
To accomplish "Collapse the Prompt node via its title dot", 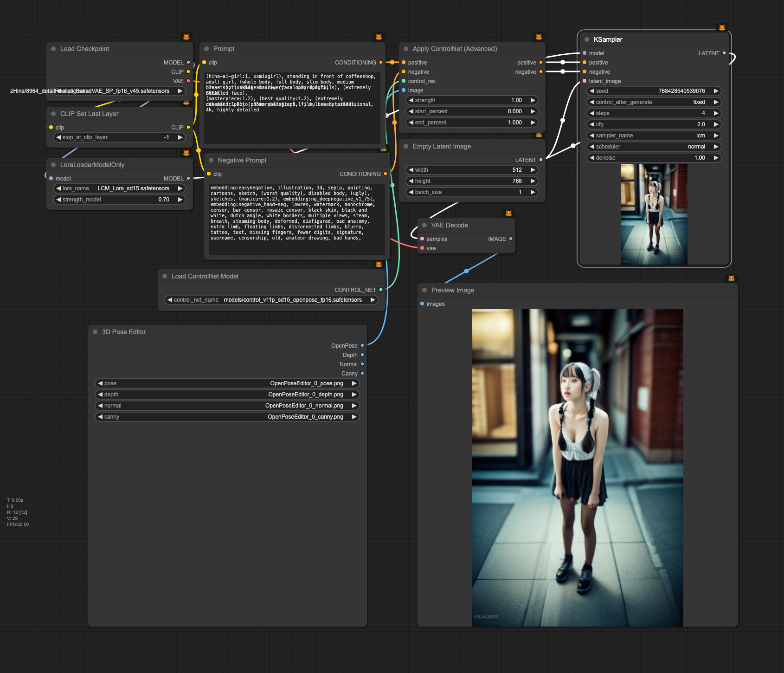I will [206, 49].
